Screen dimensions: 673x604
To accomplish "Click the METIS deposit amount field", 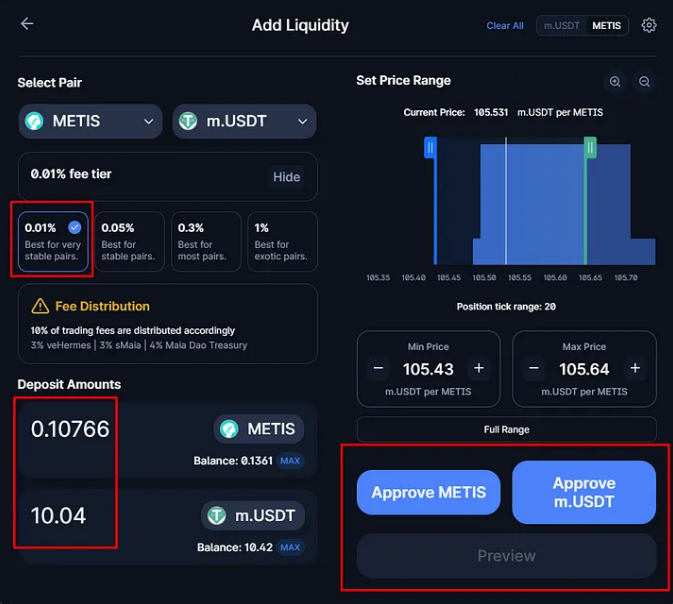I will 70,429.
